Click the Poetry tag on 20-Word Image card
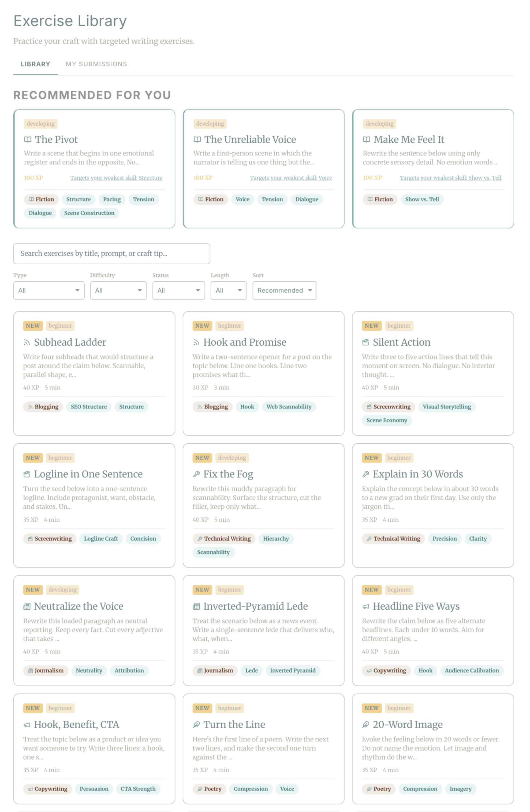This screenshot has height=812, width=530. pos(379,789)
